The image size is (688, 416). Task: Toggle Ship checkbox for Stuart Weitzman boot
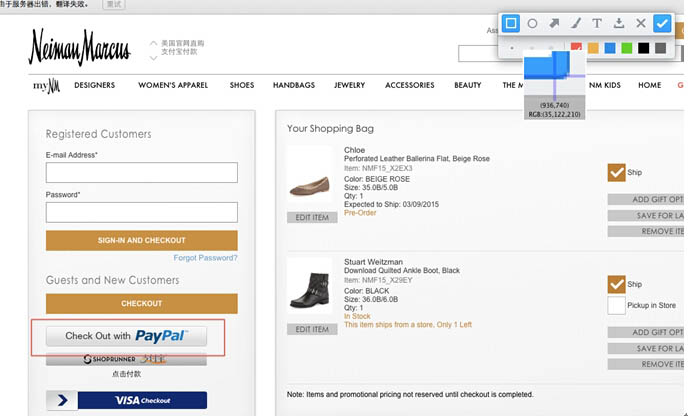pos(616,284)
